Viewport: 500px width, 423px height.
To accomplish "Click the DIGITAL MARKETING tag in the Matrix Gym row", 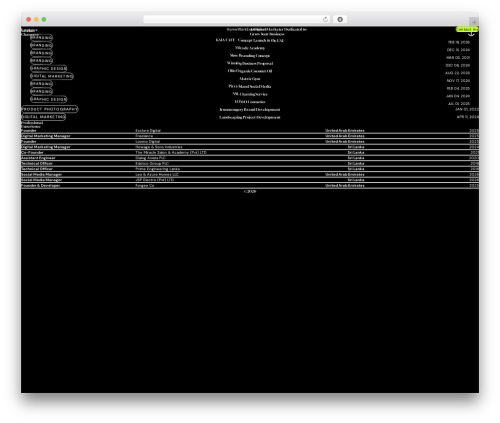I will (52, 76).
